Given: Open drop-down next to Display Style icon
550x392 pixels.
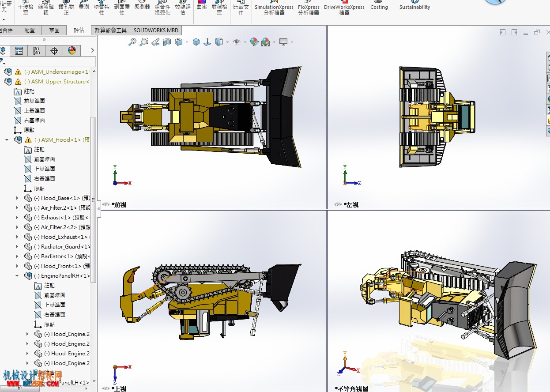Looking at the screenshot, I should pos(227,42).
